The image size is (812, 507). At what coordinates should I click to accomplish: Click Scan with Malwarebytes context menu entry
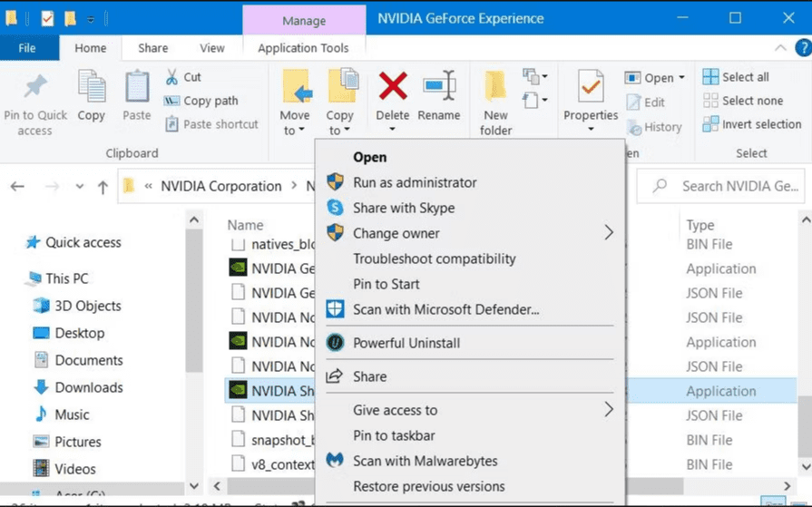(425, 461)
